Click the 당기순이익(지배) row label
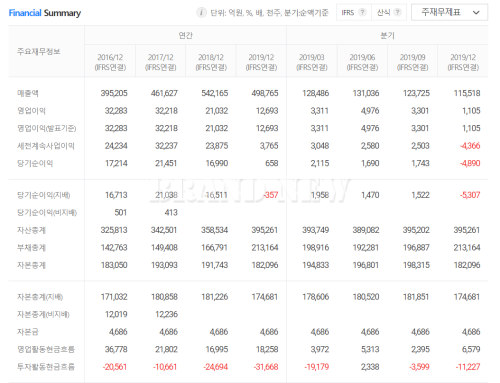This screenshot has height=383, width=500. (x=44, y=195)
